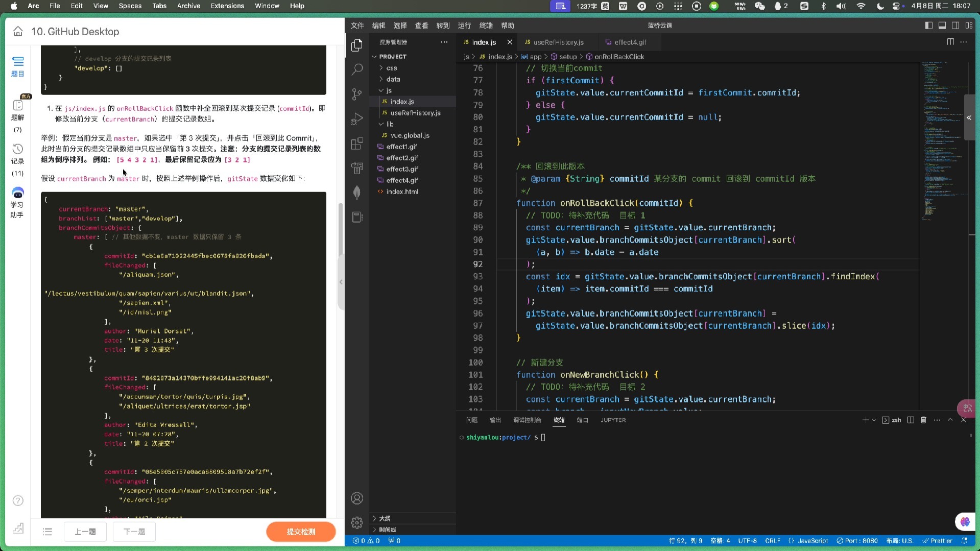
Task: Create a new terminal with plus icon
Action: click(865, 420)
